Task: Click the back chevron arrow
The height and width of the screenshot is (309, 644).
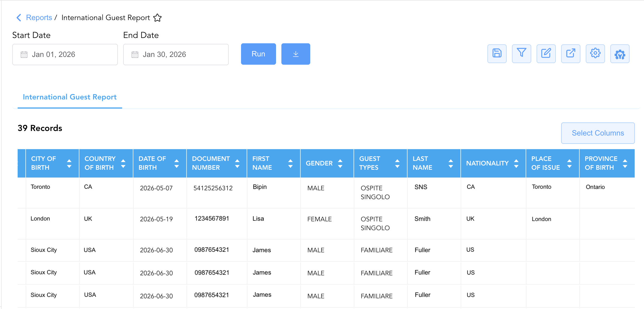Action: pos(19,18)
